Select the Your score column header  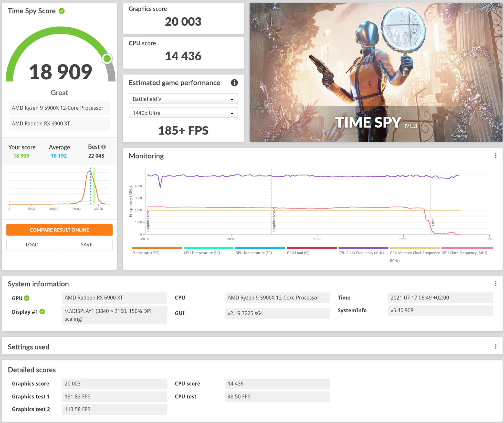pos(22,147)
